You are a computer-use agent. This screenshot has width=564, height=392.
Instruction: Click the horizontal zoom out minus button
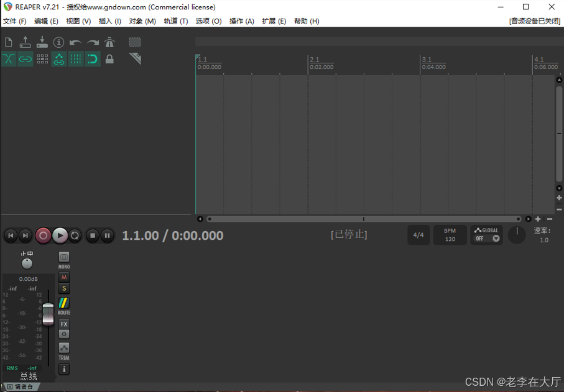tap(550, 219)
